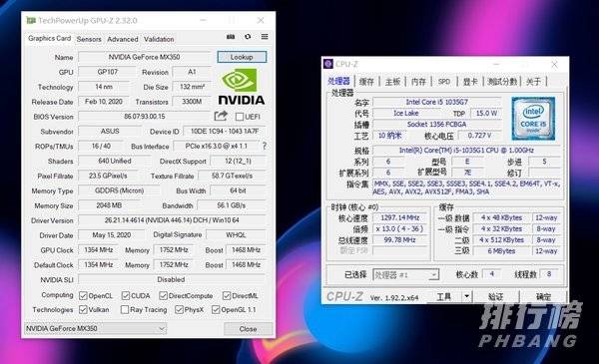The height and width of the screenshot is (364, 599).
Task: Click the Release Date value Feb 10, 2020
Action: (104, 102)
